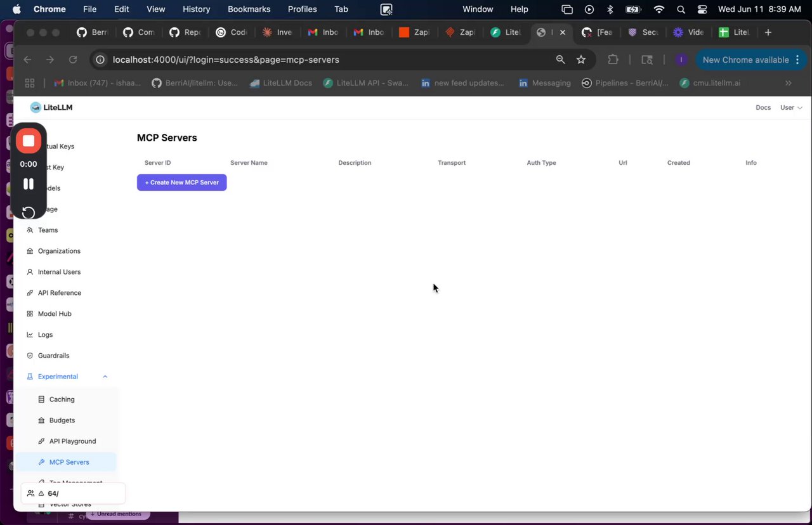Open the Docs link in the header
The width and height of the screenshot is (812, 525).
[x=763, y=108]
